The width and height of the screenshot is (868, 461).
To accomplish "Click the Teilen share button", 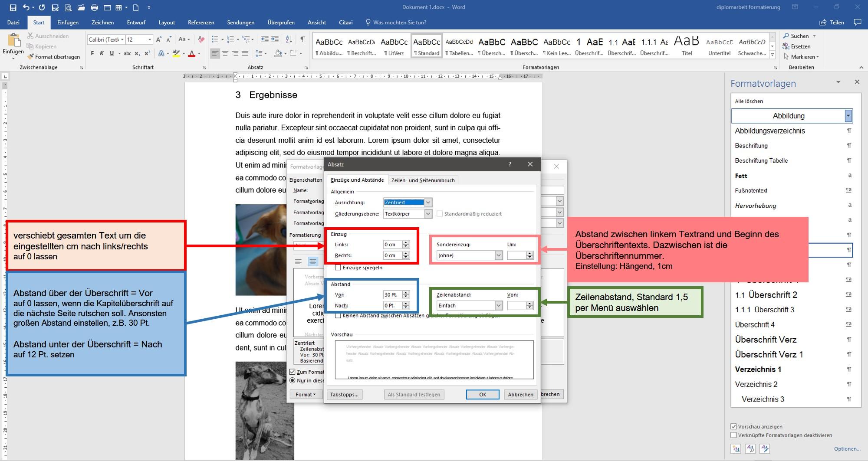I will click(832, 23).
